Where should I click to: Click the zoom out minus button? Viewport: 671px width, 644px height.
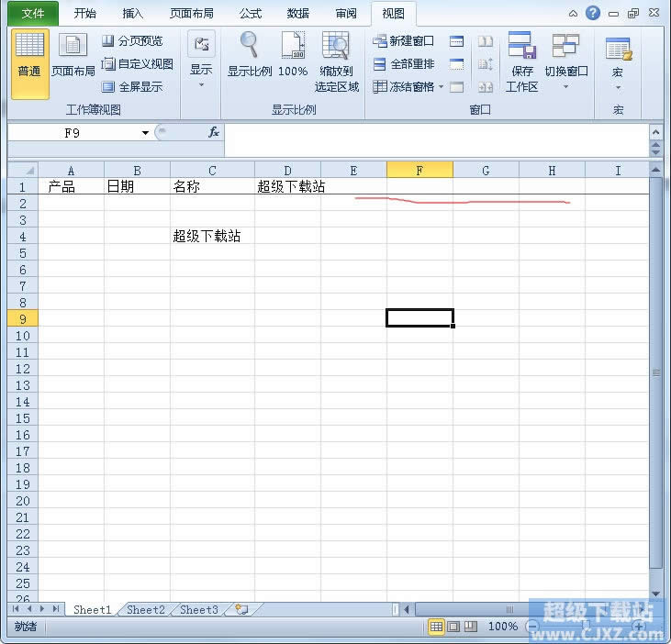point(533,627)
